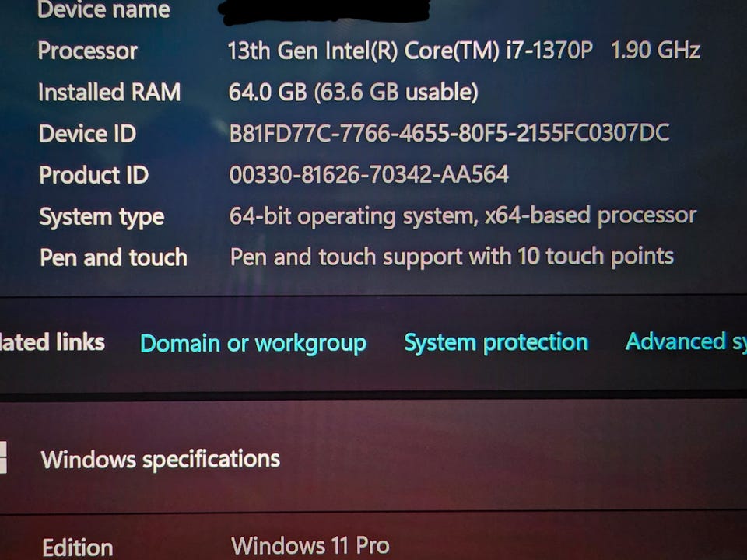Click the Edition label under Windows specifications

click(x=77, y=547)
